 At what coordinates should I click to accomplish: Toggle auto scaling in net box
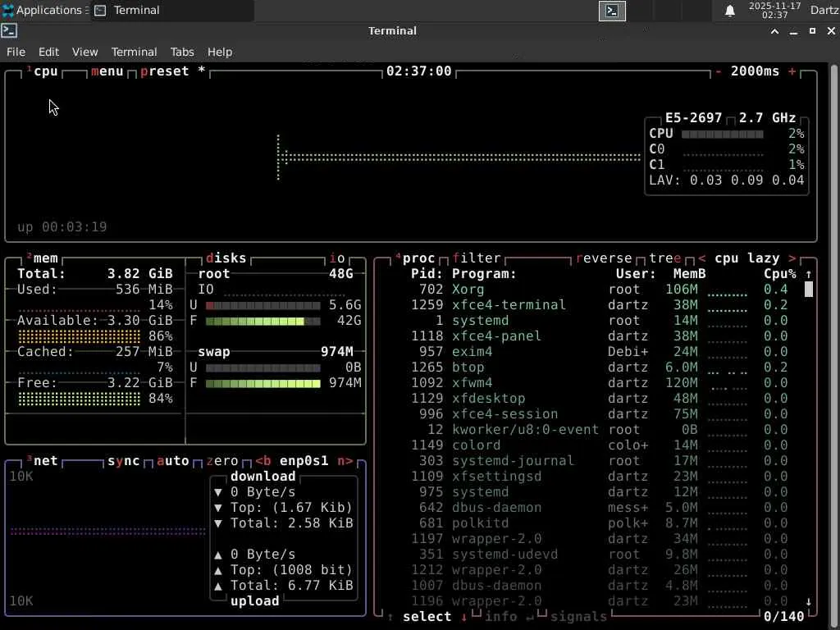click(x=173, y=461)
